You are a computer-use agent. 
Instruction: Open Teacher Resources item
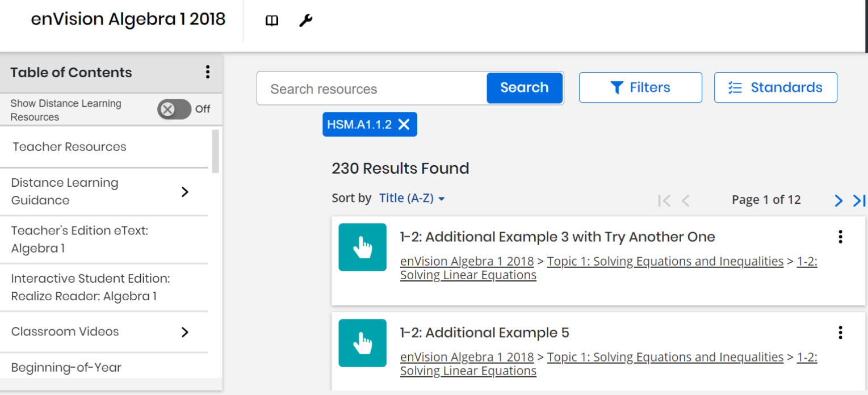(x=69, y=147)
